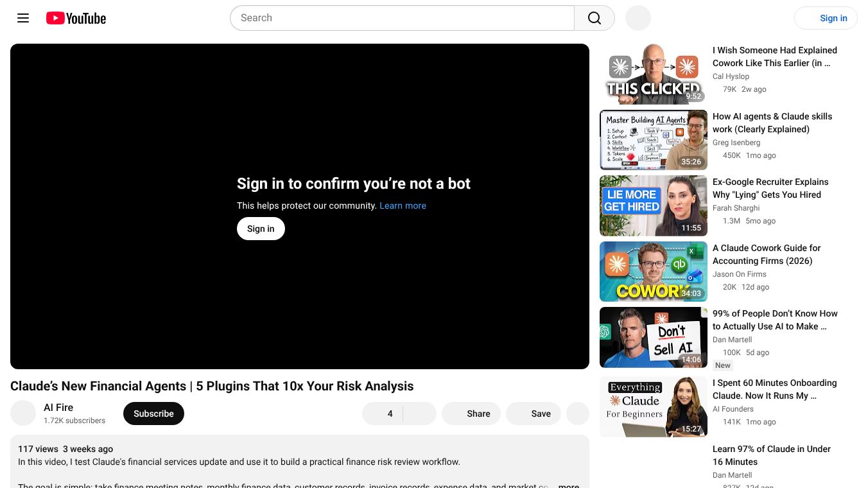Go to the YouTube home logo
Image resolution: width=868 pixels, height=488 pixels.
click(x=76, y=18)
